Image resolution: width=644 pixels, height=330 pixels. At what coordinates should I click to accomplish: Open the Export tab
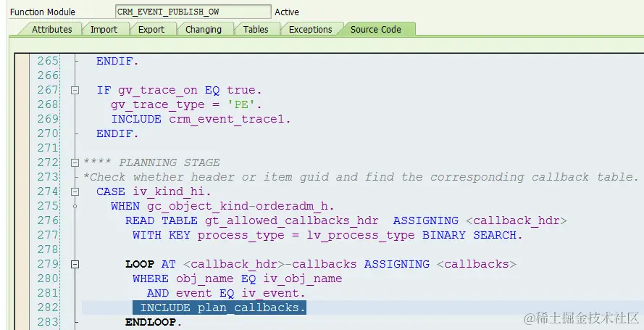click(151, 30)
